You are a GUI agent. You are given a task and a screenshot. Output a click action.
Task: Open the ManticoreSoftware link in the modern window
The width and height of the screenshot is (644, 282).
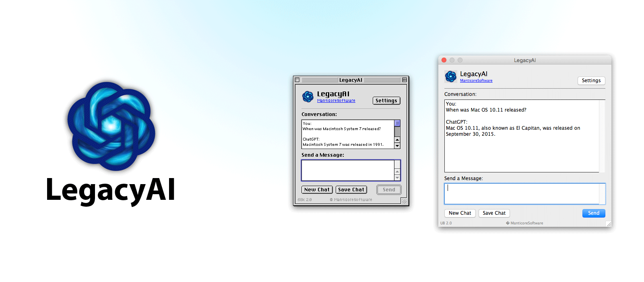476,81
